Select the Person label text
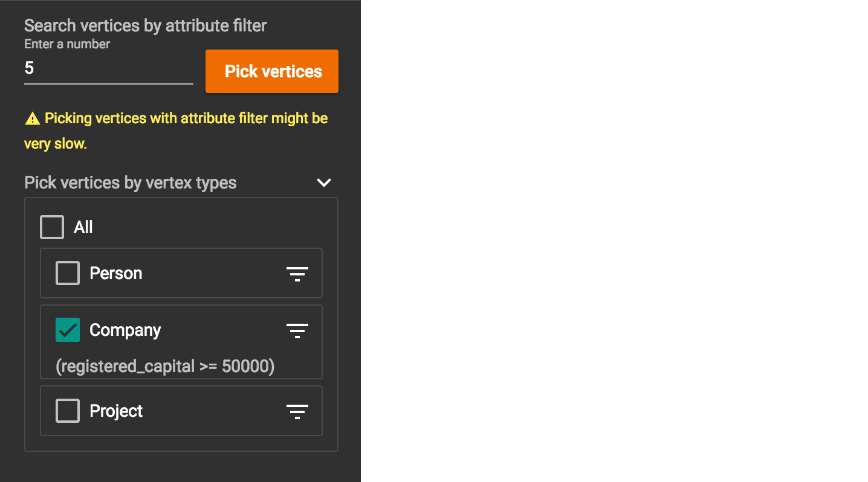The width and height of the screenshot is (868, 482). point(116,273)
